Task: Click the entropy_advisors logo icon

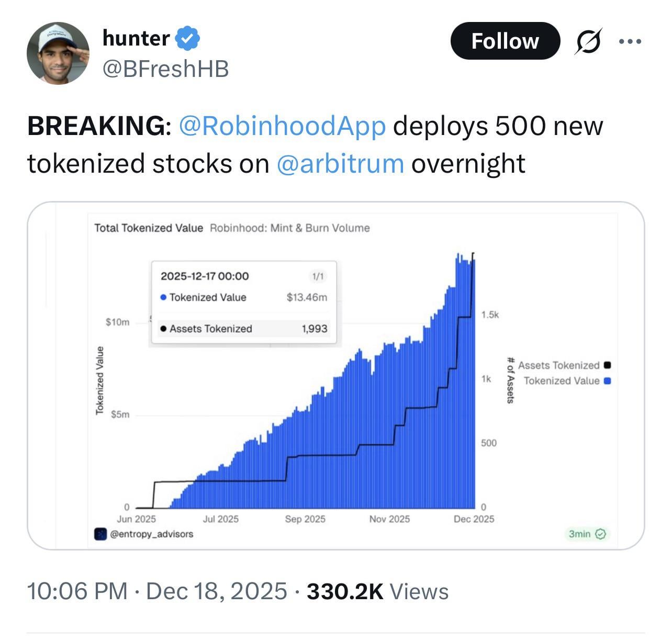Action: (100, 534)
